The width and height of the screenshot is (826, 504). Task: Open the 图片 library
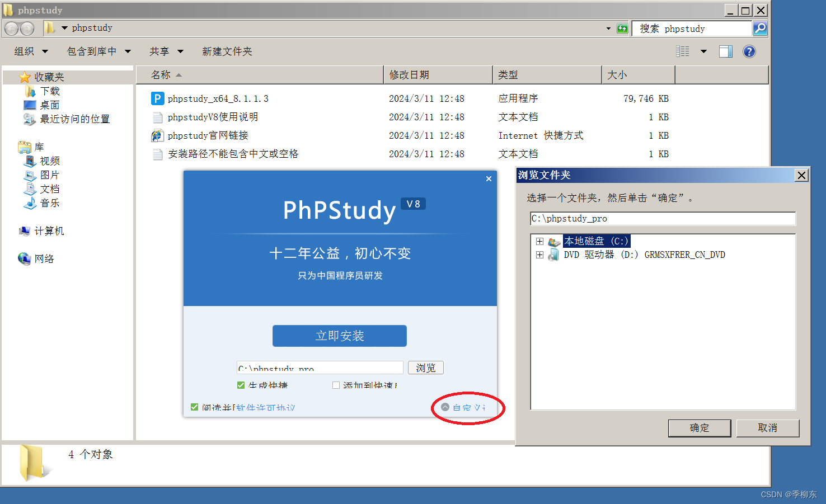click(50, 175)
